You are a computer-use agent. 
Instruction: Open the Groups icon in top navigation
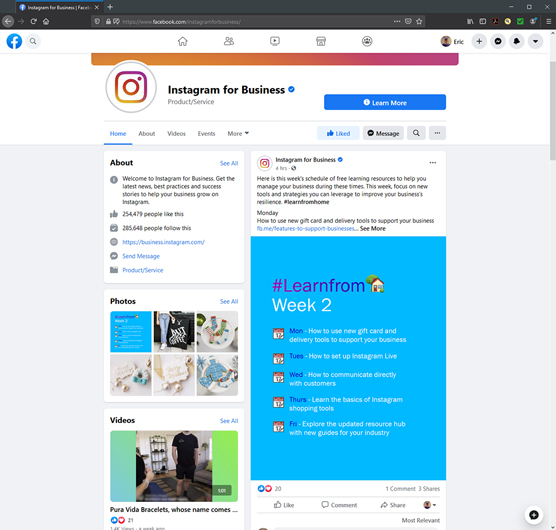coord(367,41)
